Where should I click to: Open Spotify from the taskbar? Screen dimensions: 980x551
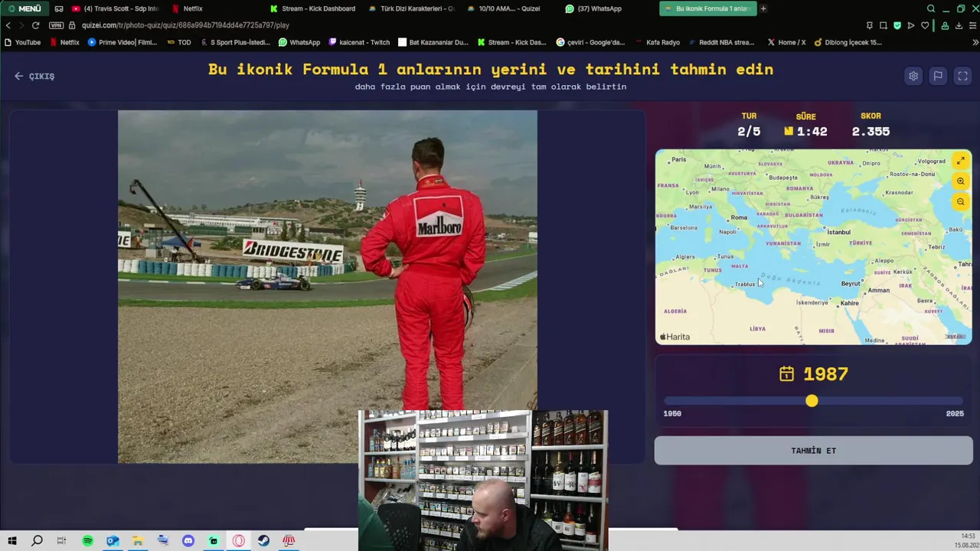(x=87, y=540)
